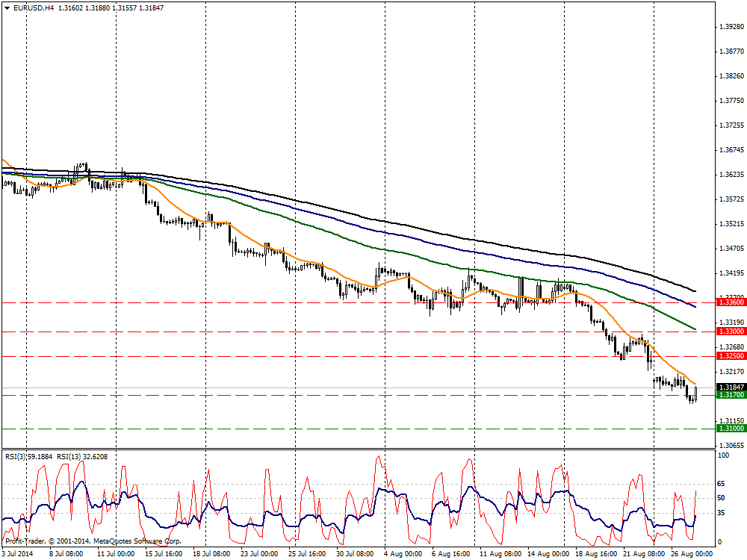The height and width of the screenshot is (560, 747).
Task: Click the 1.38260 price axis label
Action: (731, 76)
